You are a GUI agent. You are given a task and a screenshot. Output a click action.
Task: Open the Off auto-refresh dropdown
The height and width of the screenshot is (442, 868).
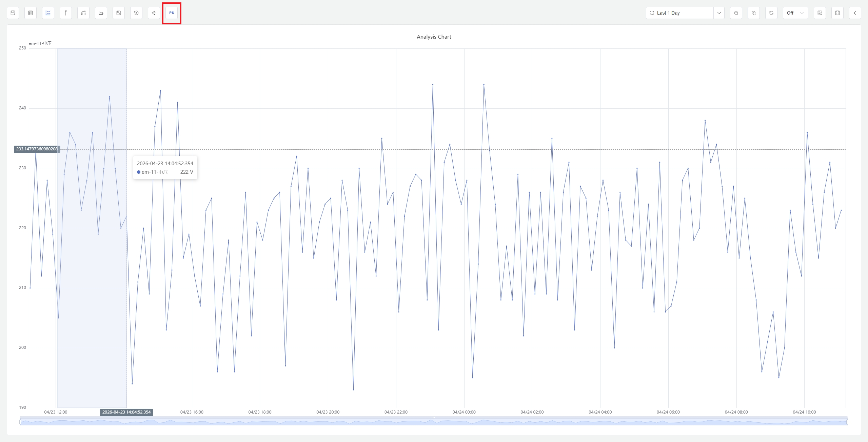coord(795,13)
